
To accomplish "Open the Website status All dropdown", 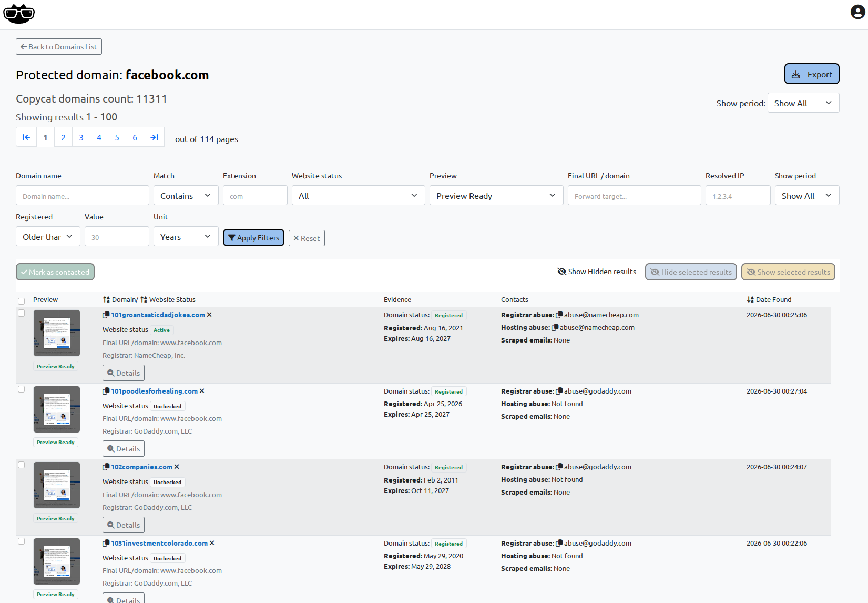I will pyautogui.click(x=358, y=196).
